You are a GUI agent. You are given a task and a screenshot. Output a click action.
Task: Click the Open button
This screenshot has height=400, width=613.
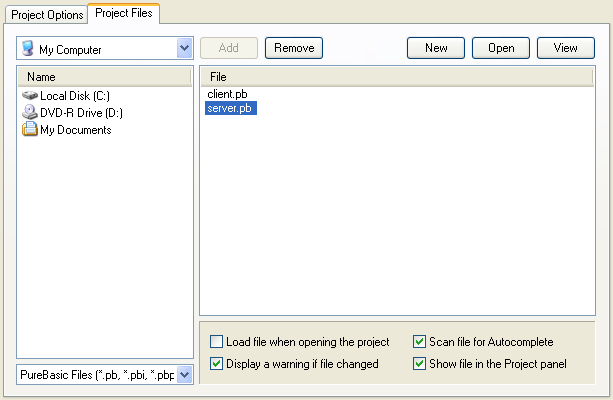tap(500, 48)
